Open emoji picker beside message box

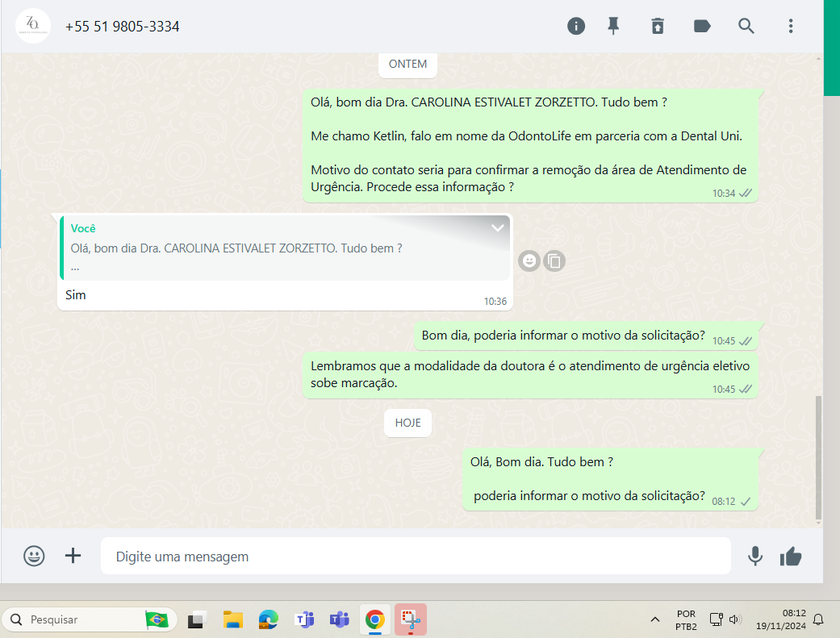pyautogui.click(x=34, y=556)
